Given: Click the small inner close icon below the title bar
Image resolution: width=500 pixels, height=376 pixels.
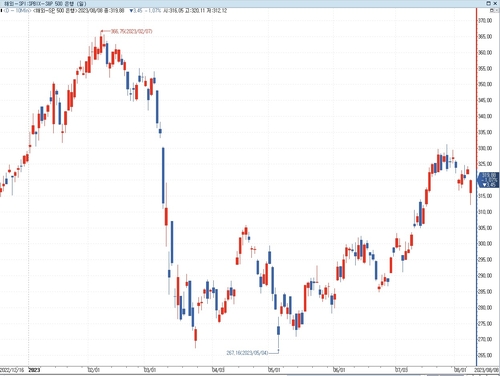Looking at the screenshot, I should 497,11.
